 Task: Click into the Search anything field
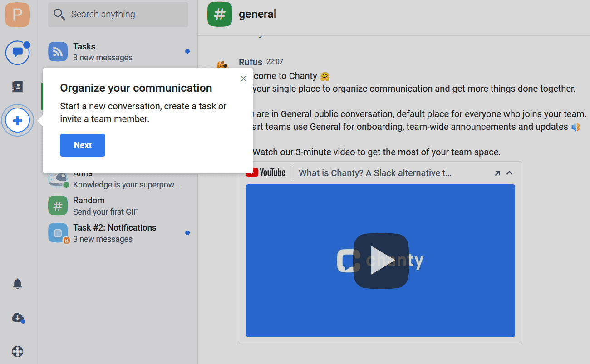(118, 15)
